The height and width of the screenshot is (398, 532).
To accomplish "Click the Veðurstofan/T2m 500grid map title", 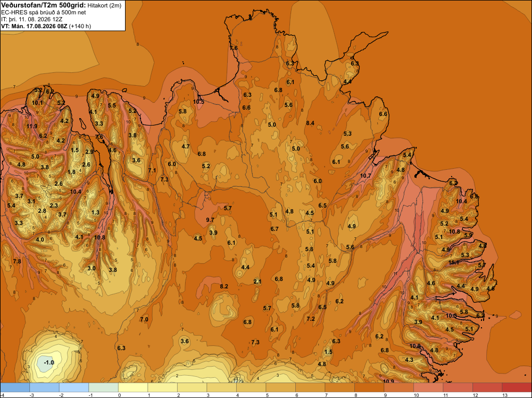I will click(44, 5).
